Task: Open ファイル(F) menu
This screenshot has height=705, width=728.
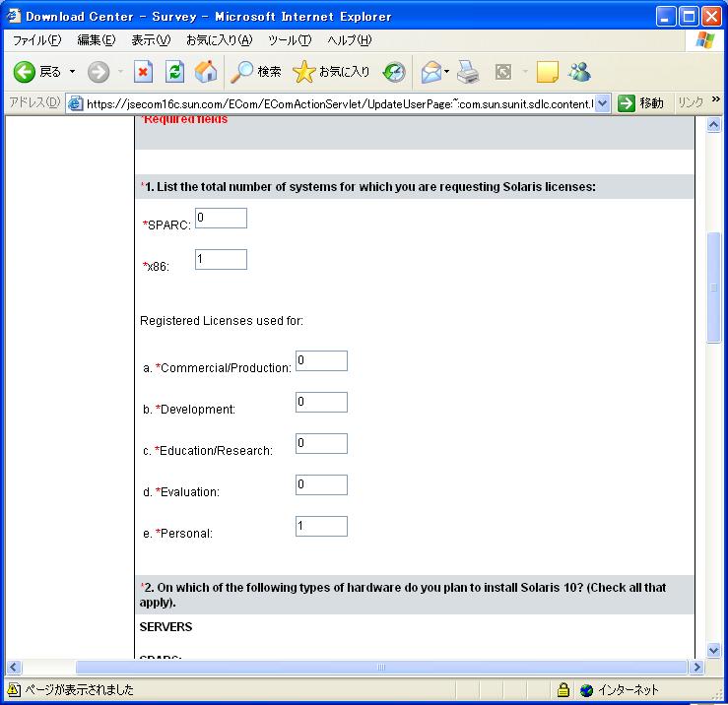Action: point(36,40)
